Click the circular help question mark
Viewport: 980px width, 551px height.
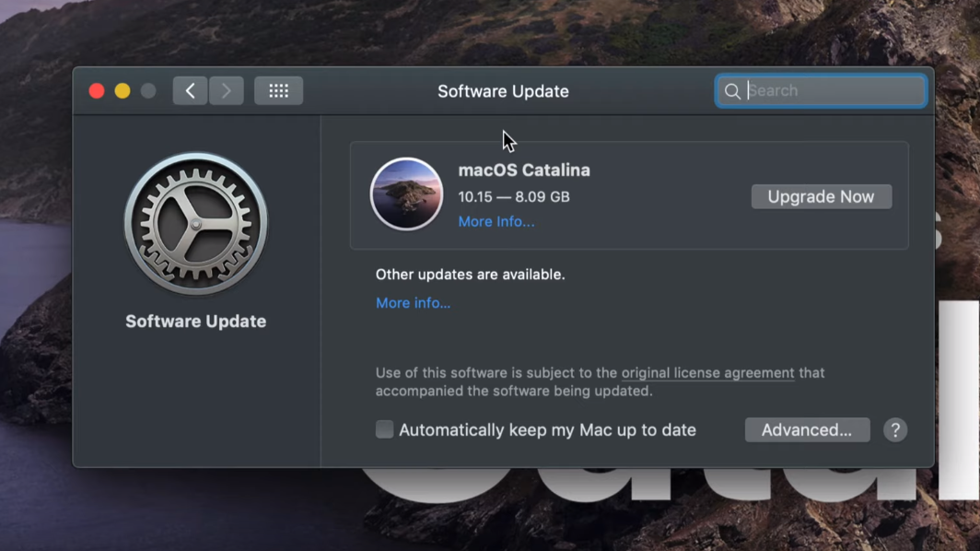coord(895,429)
